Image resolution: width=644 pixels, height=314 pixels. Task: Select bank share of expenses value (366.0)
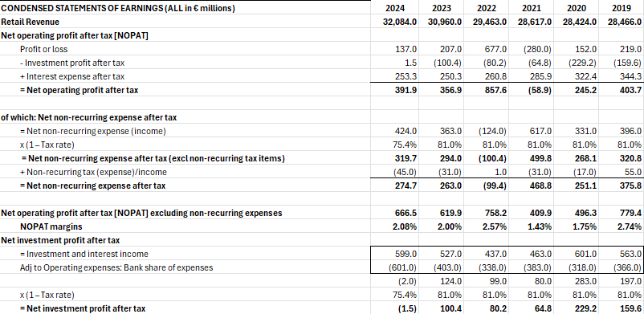tap(628, 267)
